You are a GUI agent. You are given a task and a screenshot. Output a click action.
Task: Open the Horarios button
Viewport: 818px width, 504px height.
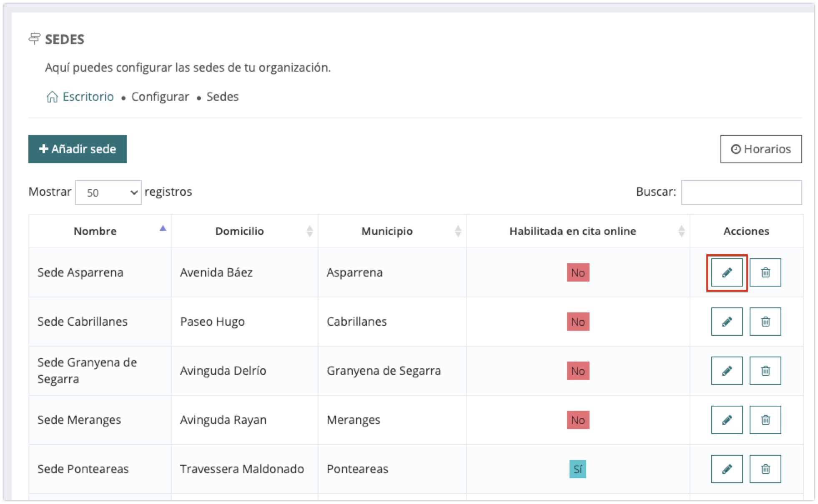coord(761,149)
